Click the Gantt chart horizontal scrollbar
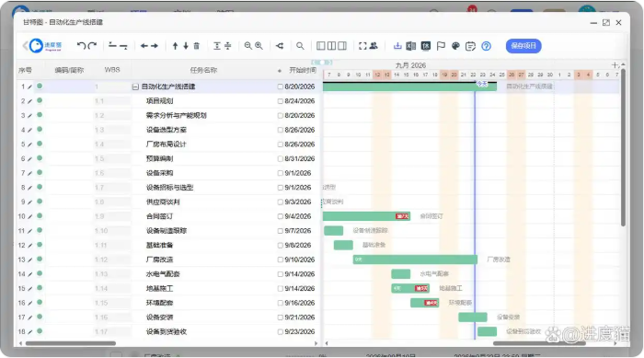This screenshot has height=358, width=644. pos(539,343)
